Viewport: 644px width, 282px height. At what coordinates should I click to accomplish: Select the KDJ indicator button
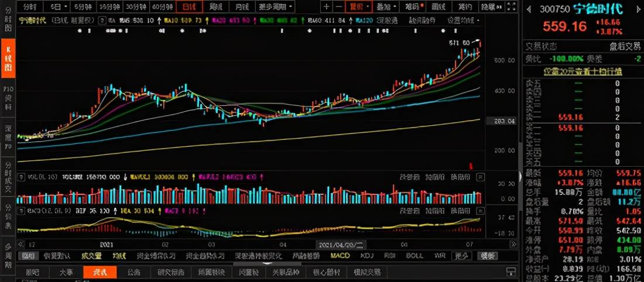tap(366, 256)
